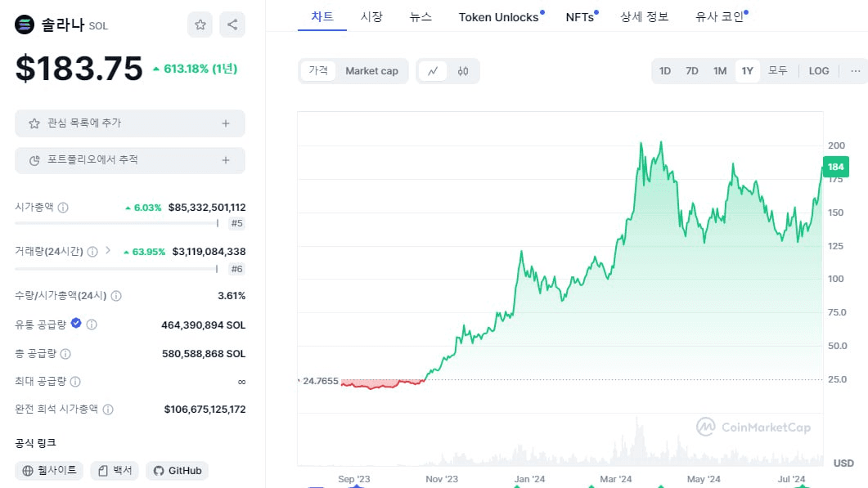Show info tooltip for 유통 공급량
Image resolution: width=868 pixels, height=488 pixels.
92,325
